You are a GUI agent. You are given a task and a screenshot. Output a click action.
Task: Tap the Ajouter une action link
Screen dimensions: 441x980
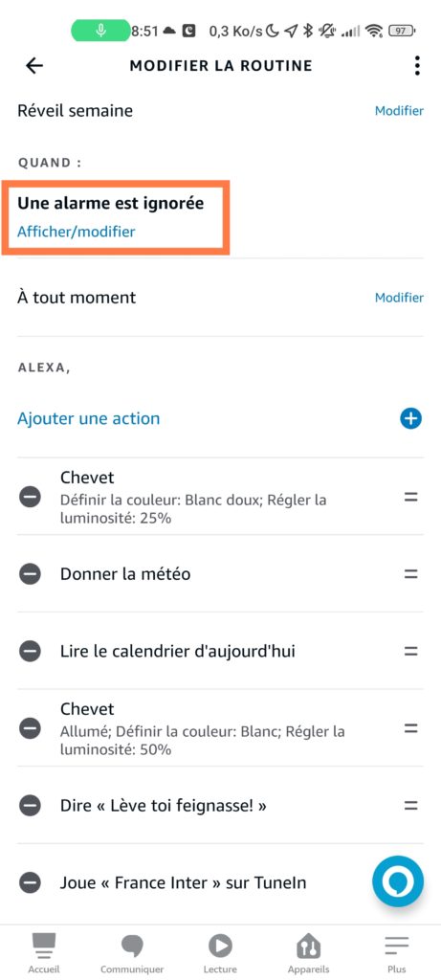(88, 418)
